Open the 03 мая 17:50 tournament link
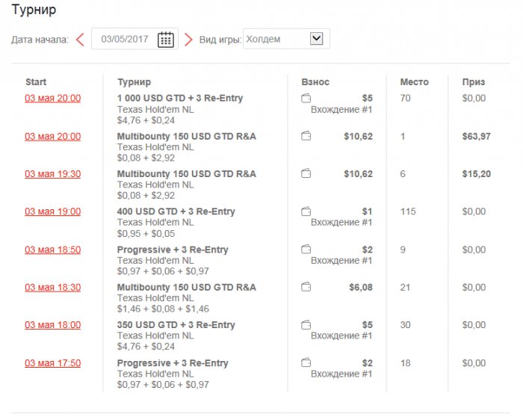This screenshot has height=420, width=523. pyautogui.click(x=53, y=363)
